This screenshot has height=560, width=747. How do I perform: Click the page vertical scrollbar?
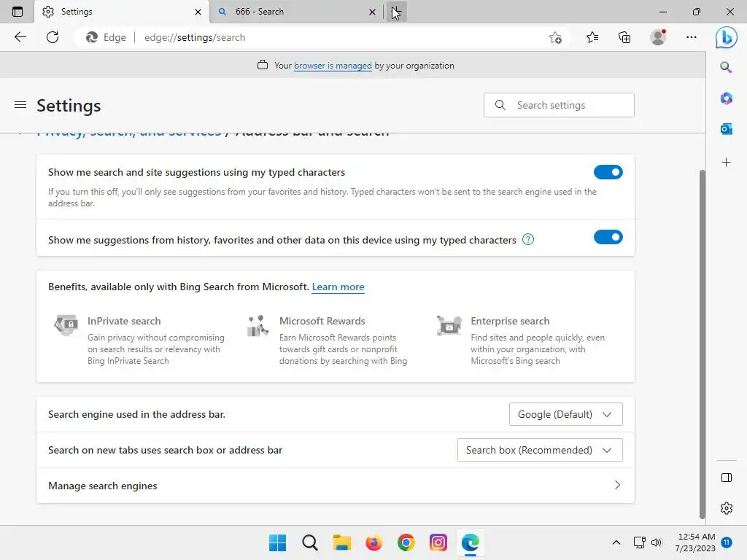click(x=702, y=344)
